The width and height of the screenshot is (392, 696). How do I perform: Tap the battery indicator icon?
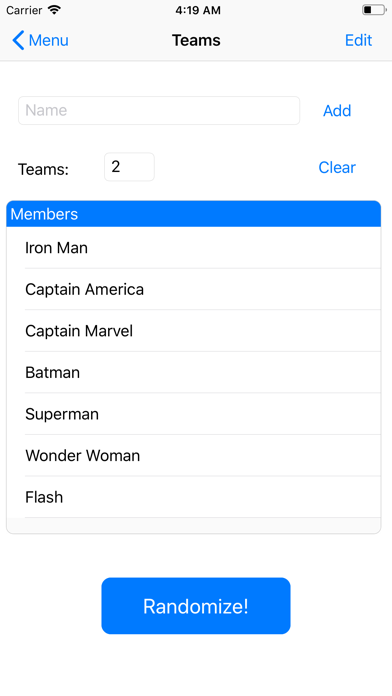(374, 10)
